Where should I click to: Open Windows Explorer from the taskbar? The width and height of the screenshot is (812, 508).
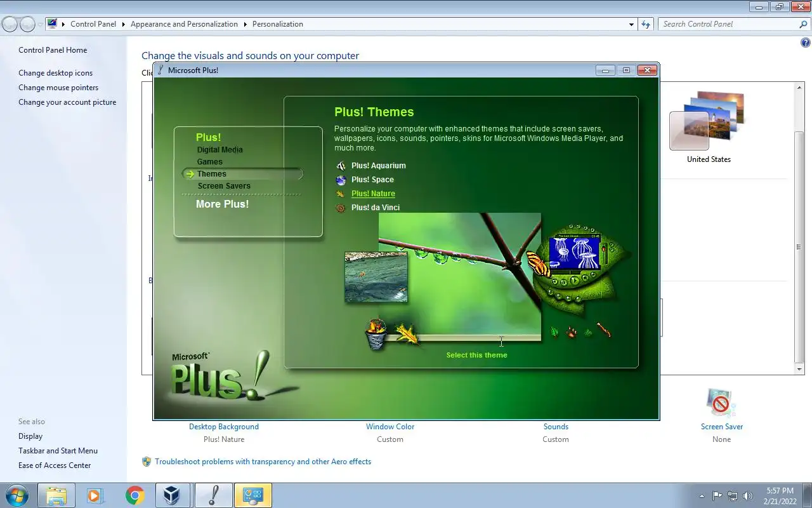[x=56, y=495]
